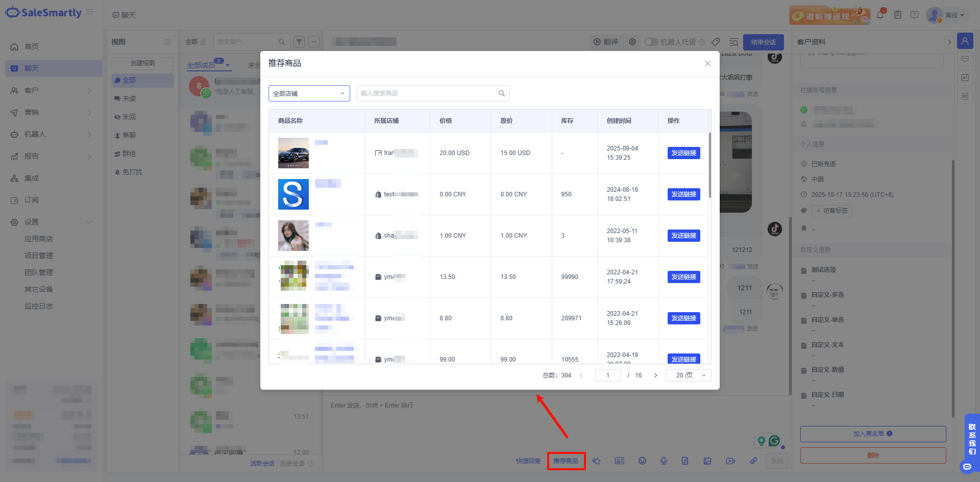This screenshot has width=980, height=482.
Task: Open translation settings gear icon
Action: (632, 42)
